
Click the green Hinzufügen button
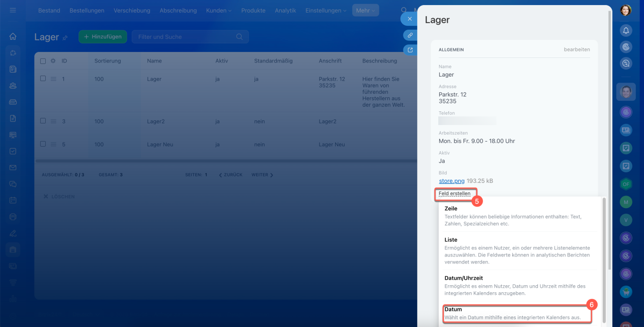(103, 37)
